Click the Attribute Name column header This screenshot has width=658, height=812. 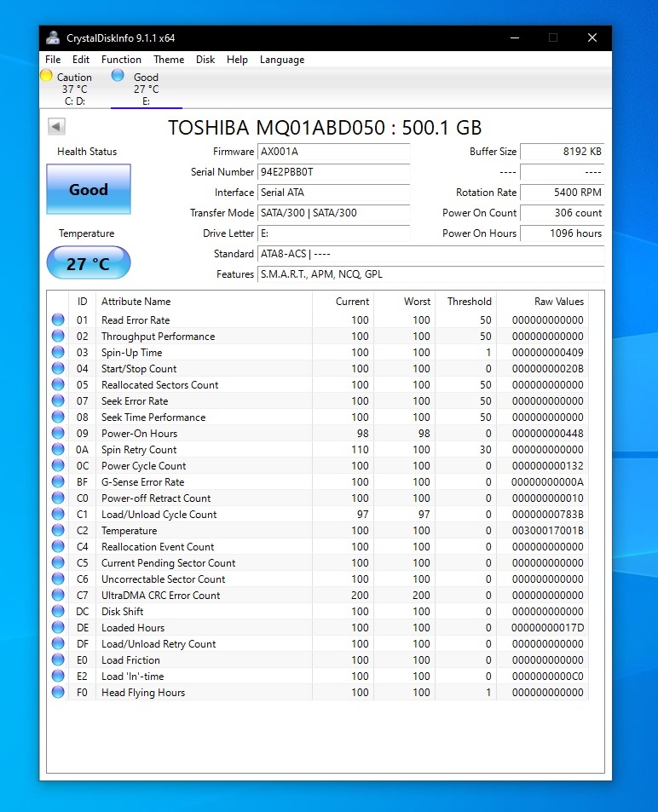(205, 302)
